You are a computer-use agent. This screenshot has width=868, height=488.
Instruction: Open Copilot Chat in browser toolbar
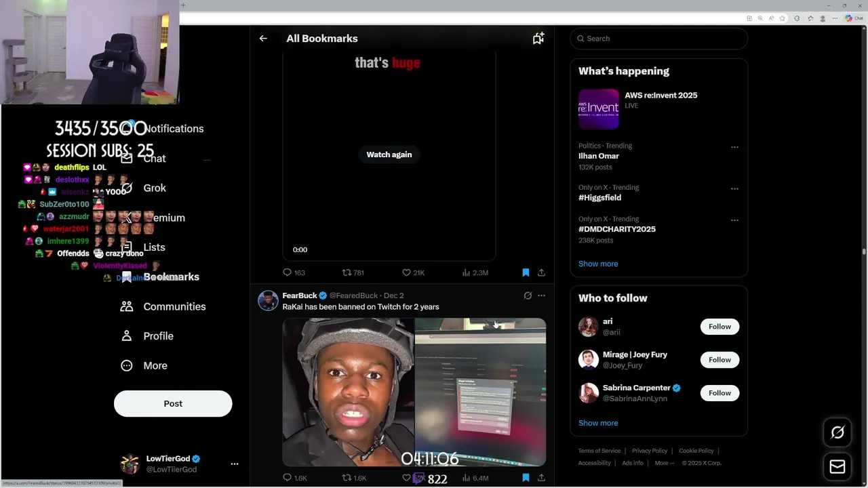(x=854, y=18)
